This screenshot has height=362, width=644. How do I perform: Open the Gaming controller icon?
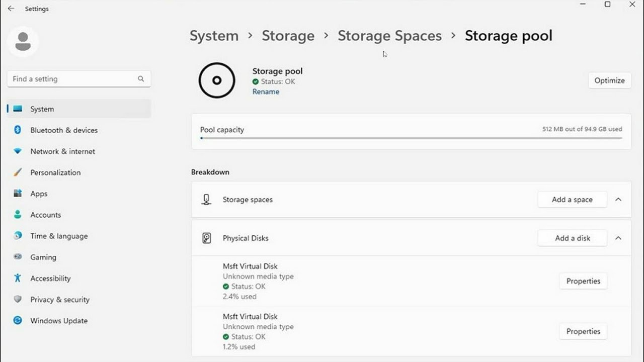click(18, 257)
